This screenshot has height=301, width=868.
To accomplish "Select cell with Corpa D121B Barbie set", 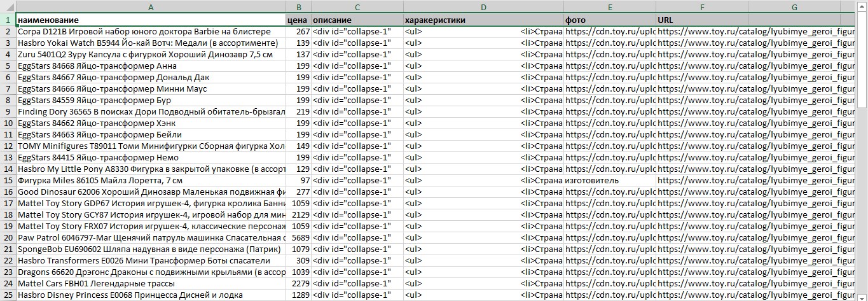I will point(151,31).
